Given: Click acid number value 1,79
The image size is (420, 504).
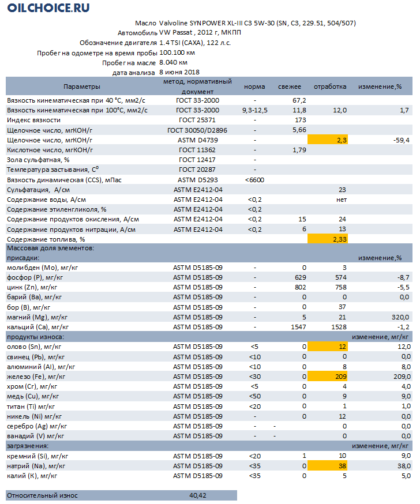Looking at the screenshot, I should pos(299,150).
